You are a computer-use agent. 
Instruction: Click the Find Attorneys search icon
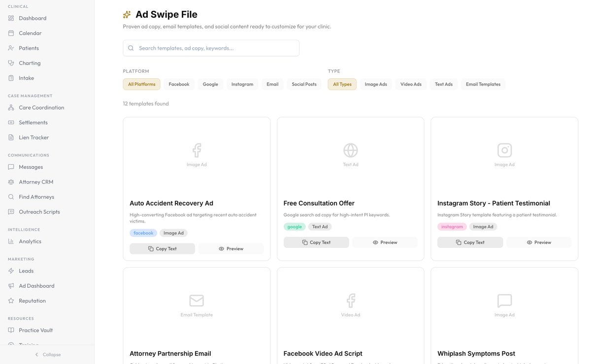pyautogui.click(x=11, y=197)
